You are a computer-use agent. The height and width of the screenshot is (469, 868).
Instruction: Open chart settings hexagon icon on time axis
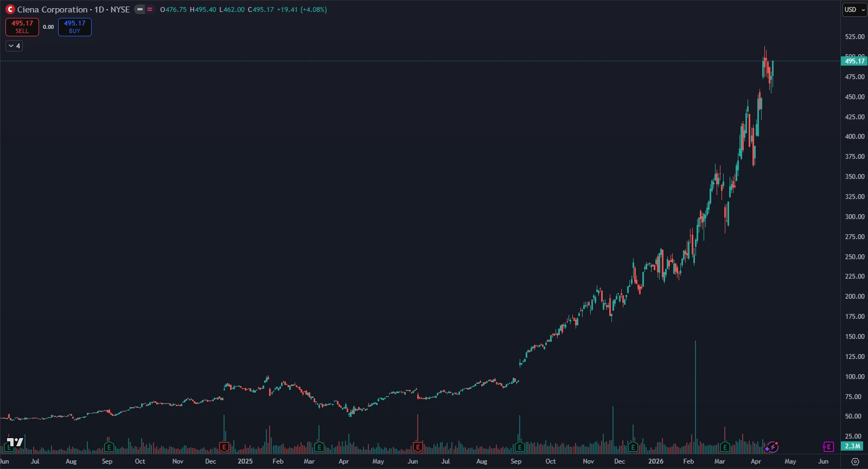point(855,461)
